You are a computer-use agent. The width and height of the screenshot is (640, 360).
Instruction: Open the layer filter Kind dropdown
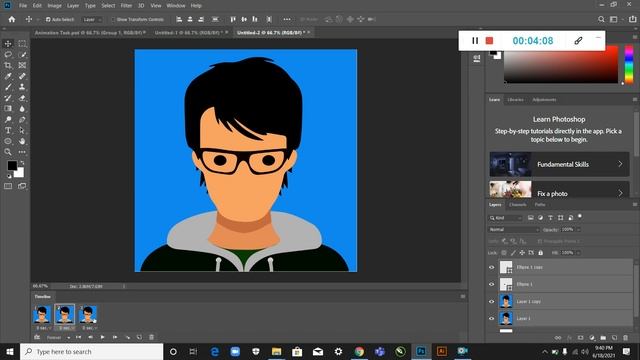pos(506,218)
